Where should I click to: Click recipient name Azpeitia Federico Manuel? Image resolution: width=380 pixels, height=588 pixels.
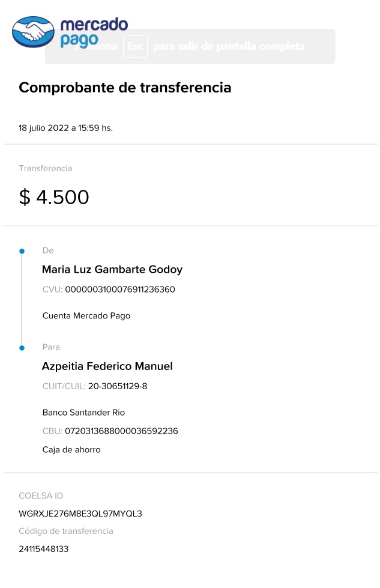107,366
